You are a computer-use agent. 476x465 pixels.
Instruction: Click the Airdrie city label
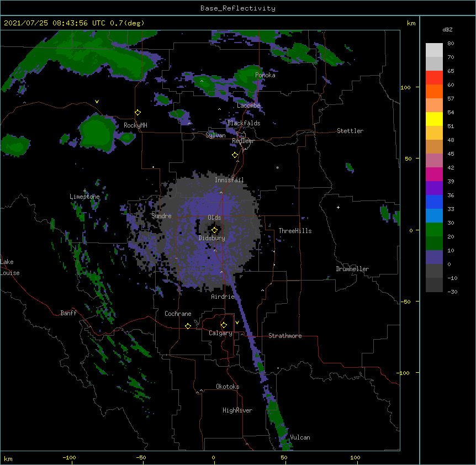223,297
